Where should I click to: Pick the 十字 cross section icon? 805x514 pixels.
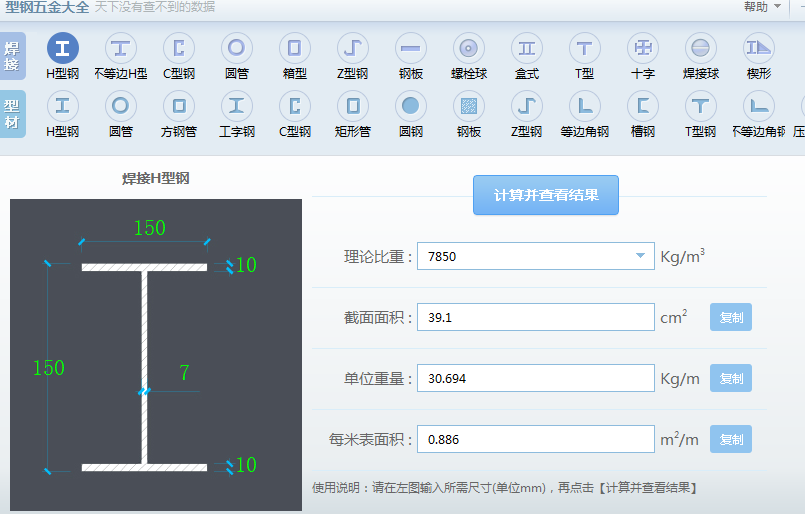click(643, 48)
